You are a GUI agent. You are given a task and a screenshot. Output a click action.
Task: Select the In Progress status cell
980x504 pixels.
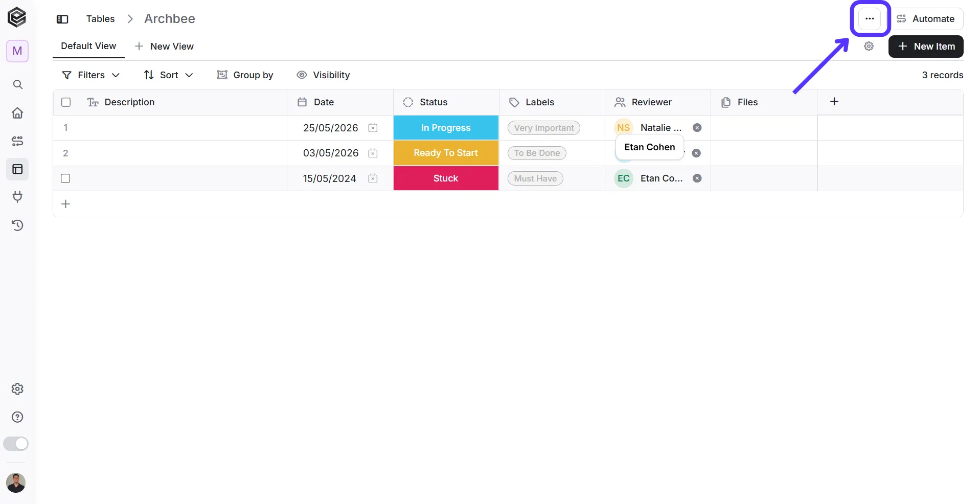(x=446, y=128)
